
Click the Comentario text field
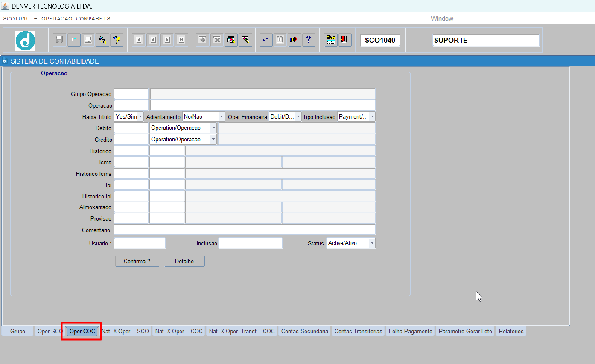[245, 230]
